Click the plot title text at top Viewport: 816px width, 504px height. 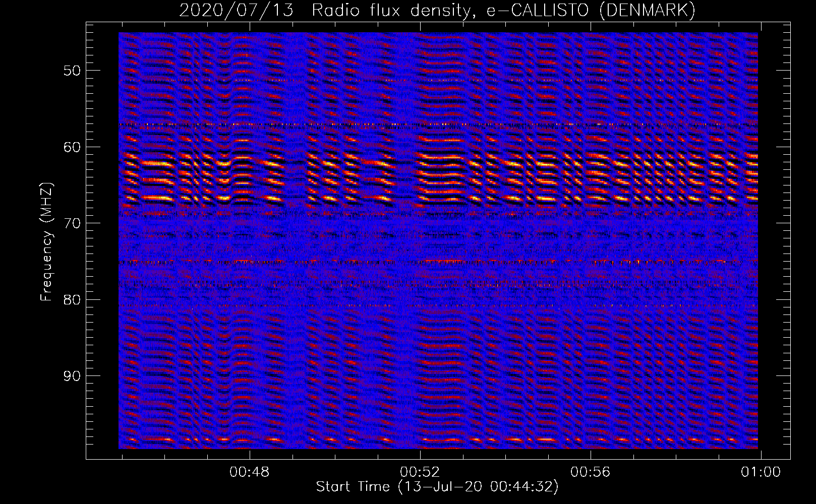[437, 10]
